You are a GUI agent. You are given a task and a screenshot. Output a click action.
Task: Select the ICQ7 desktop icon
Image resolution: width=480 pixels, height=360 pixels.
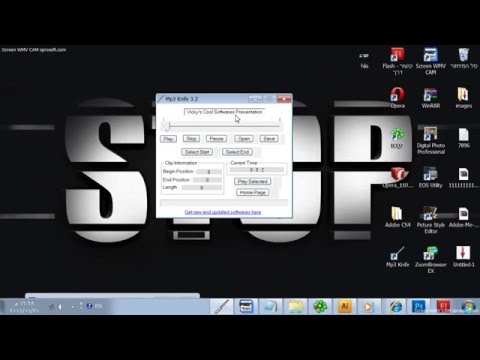coord(397,138)
